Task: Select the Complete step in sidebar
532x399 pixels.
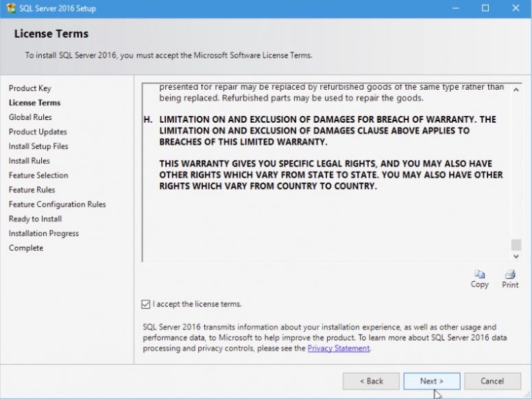Action: (26, 248)
